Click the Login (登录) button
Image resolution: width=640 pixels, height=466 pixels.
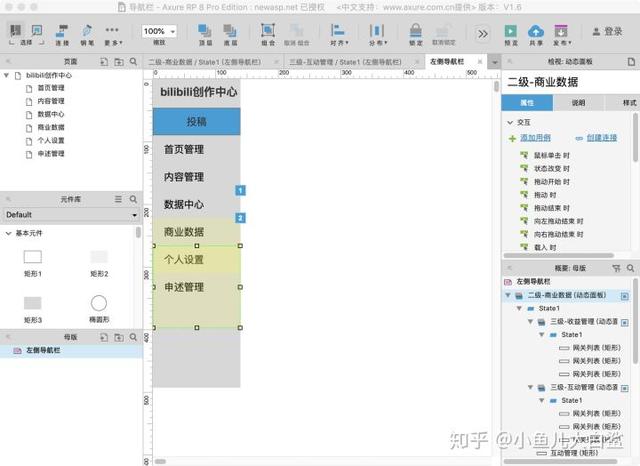pyautogui.click(x=607, y=31)
